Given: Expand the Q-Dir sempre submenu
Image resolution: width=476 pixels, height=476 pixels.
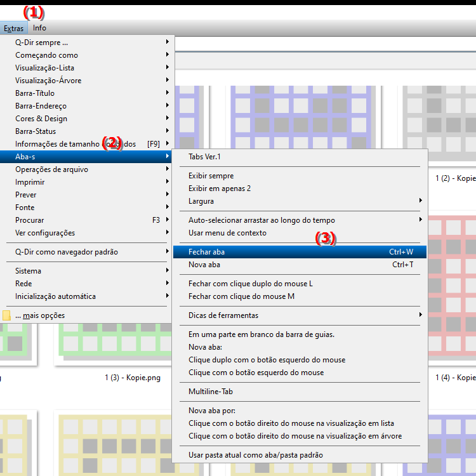Looking at the screenshot, I should [x=87, y=42].
